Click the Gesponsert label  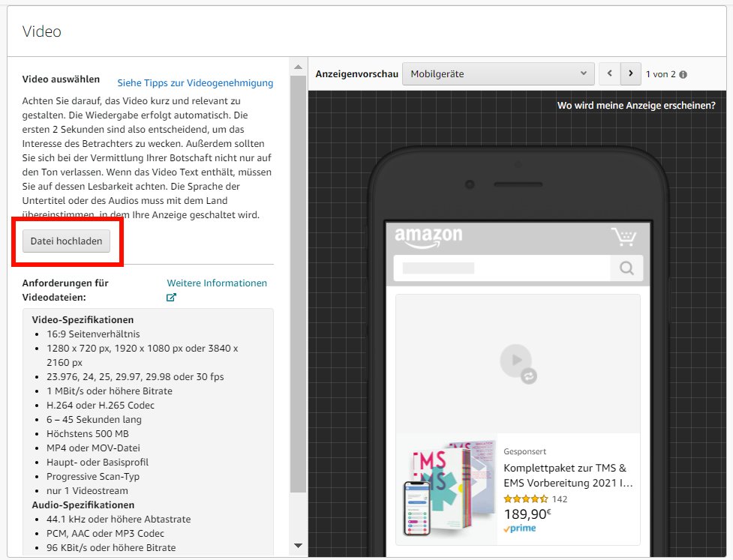524,451
